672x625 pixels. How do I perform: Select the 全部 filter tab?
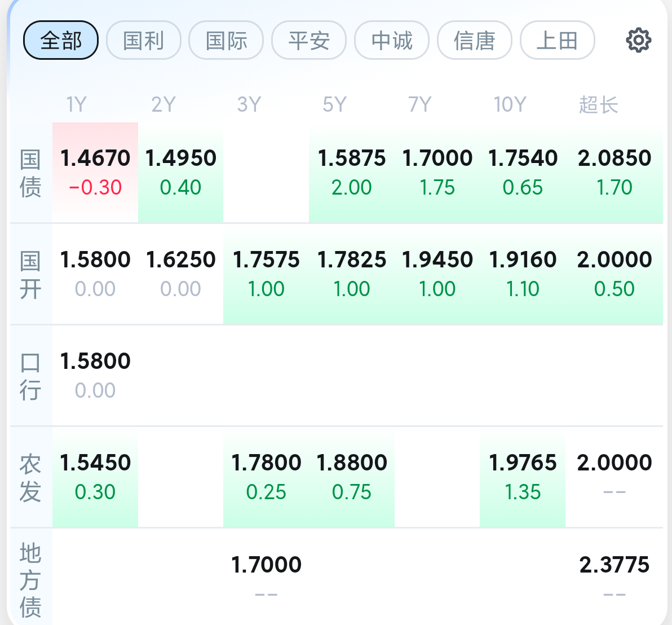coord(61,41)
